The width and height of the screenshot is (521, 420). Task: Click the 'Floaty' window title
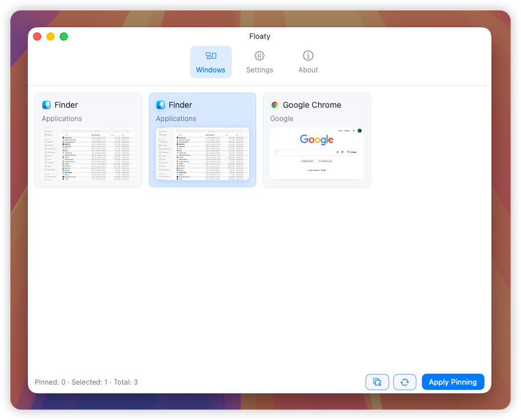pos(260,36)
